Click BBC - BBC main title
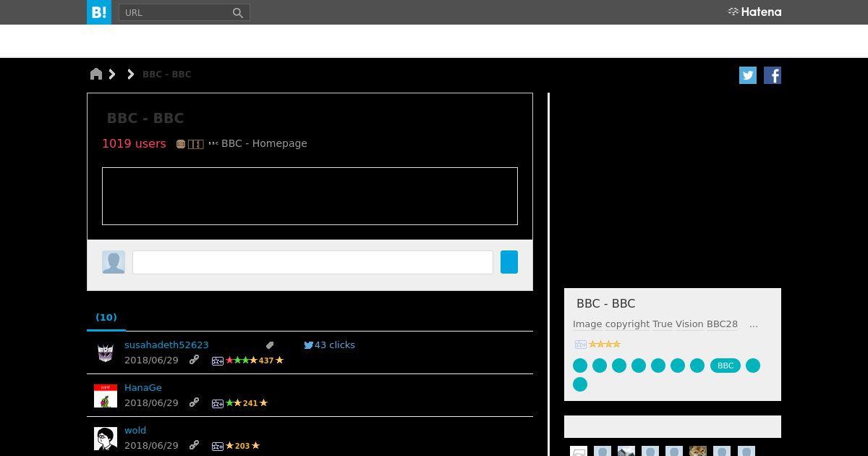 tap(145, 118)
